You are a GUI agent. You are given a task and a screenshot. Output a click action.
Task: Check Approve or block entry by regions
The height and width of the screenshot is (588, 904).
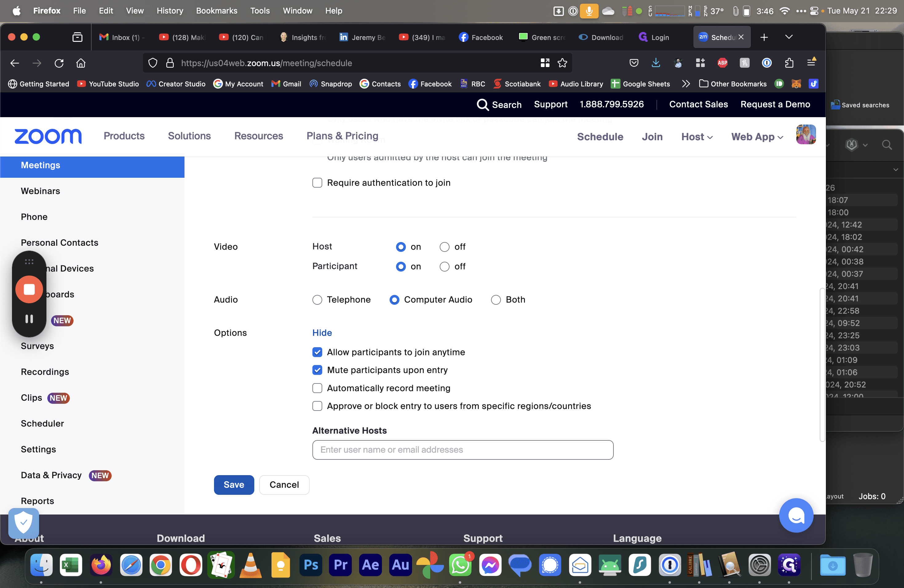coord(317,406)
